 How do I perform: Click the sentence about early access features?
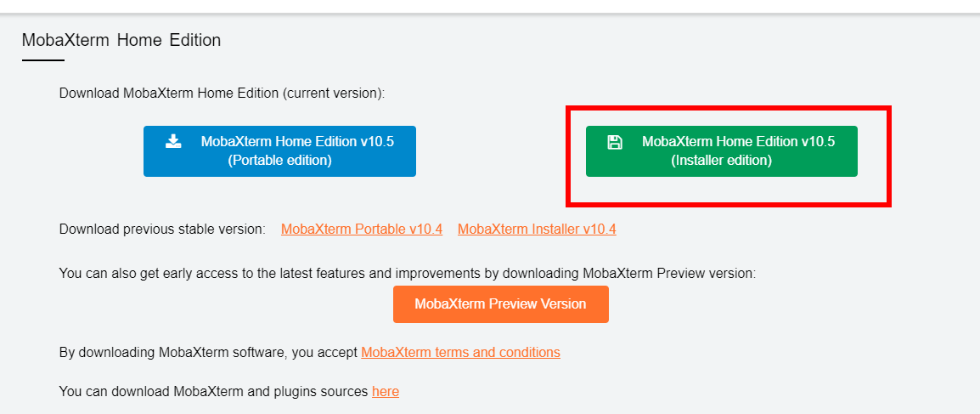[408, 273]
